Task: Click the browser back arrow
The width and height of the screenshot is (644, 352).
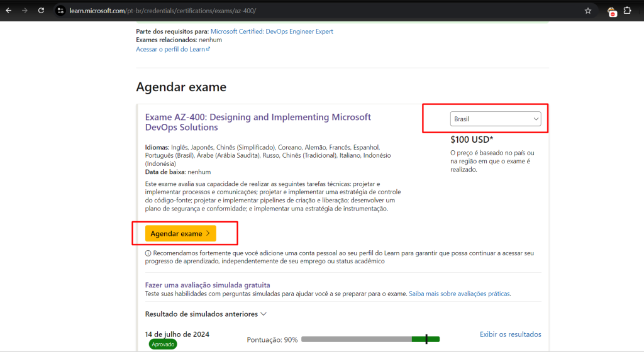Action: 9,11
